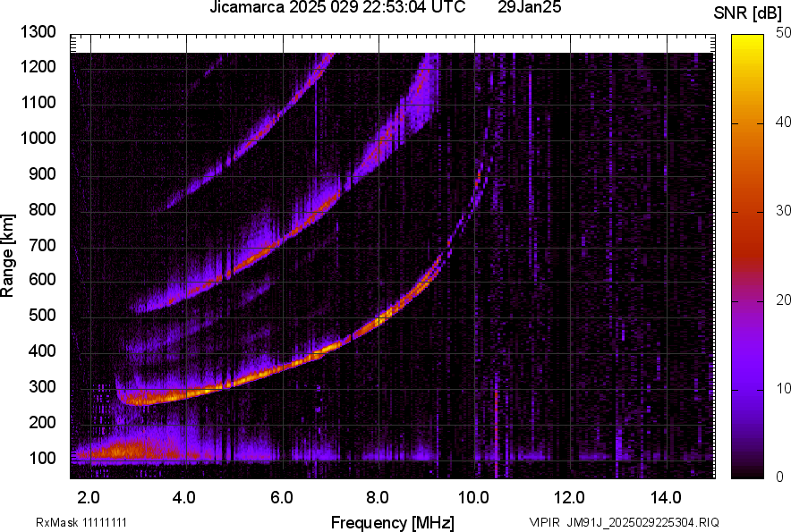The height and width of the screenshot is (532, 791).
Task: Click the filename 'JM91J_2025029225304.RIQ'
Action: pyautogui.click(x=642, y=522)
